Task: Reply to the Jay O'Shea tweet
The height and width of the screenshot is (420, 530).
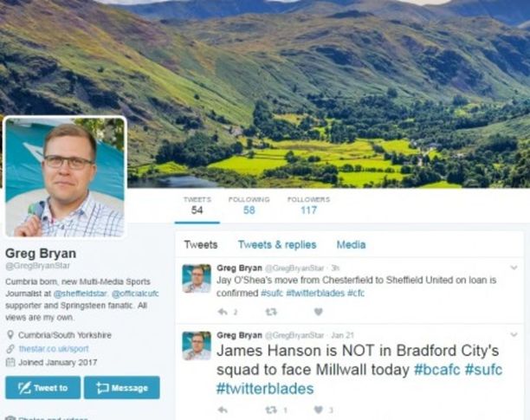Action: [x=223, y=311]
